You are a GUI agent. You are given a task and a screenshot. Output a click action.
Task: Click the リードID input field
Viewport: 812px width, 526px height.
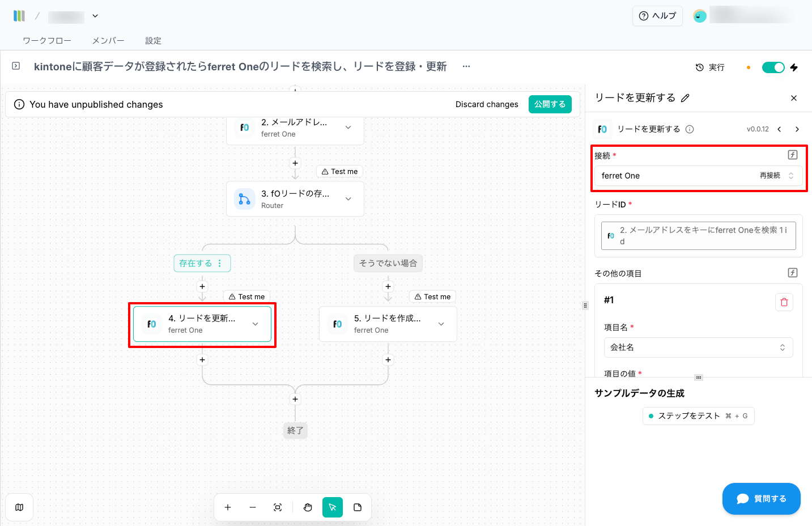click(x=698, y=236)
